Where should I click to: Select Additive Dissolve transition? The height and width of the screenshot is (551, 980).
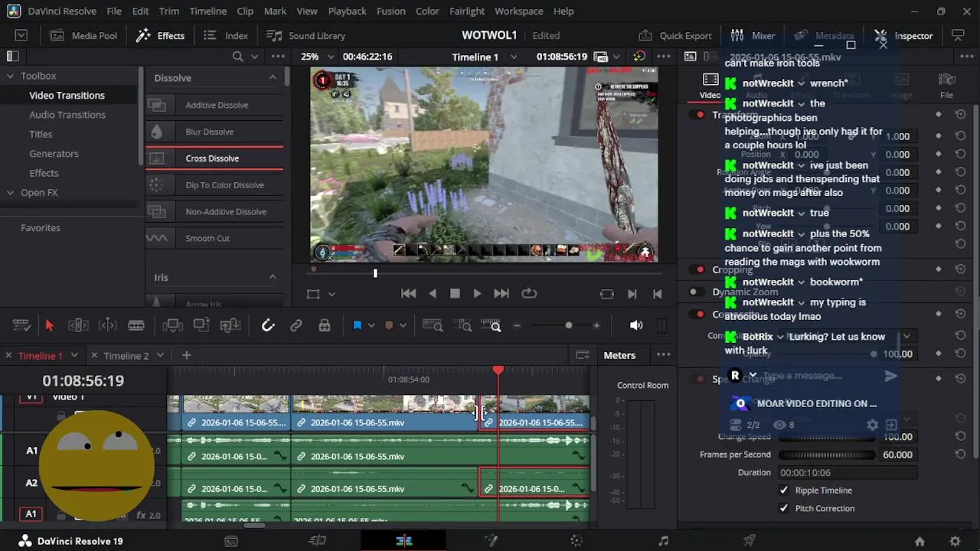coord(214,105)
